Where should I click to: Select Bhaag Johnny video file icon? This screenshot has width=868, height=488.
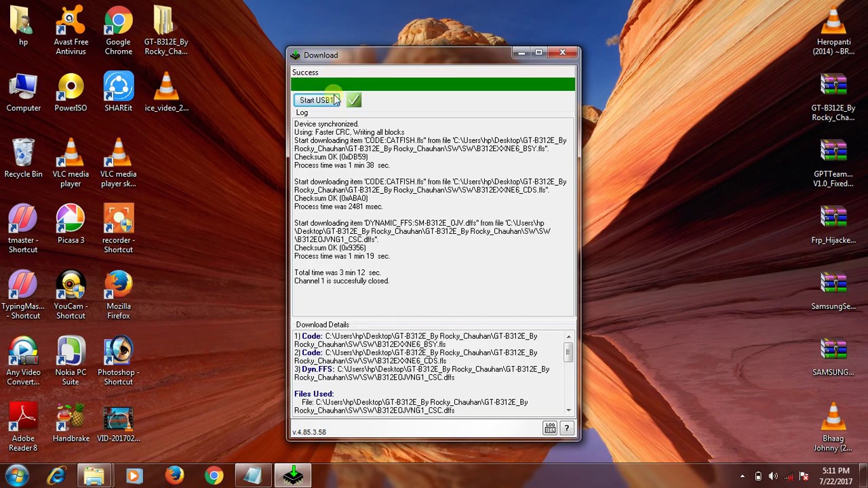(x=833, y=427)
